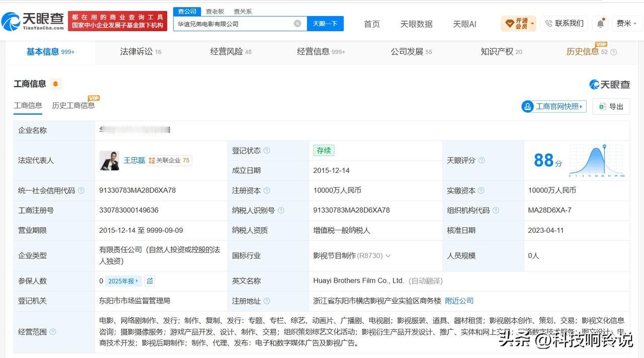Click the 导出 export button
This screenshot has height=358, width=644.
pyautogui.click(x=611, y=106)
